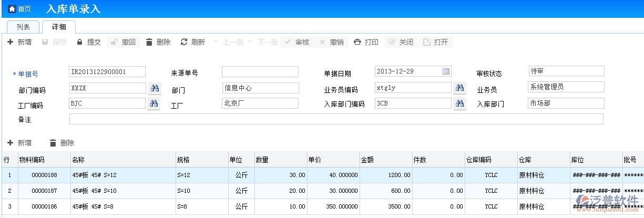The height and width of the screenshot is (218, 644).
Task: Click the 刷新 refresh icon
Action: pos(184,42)
